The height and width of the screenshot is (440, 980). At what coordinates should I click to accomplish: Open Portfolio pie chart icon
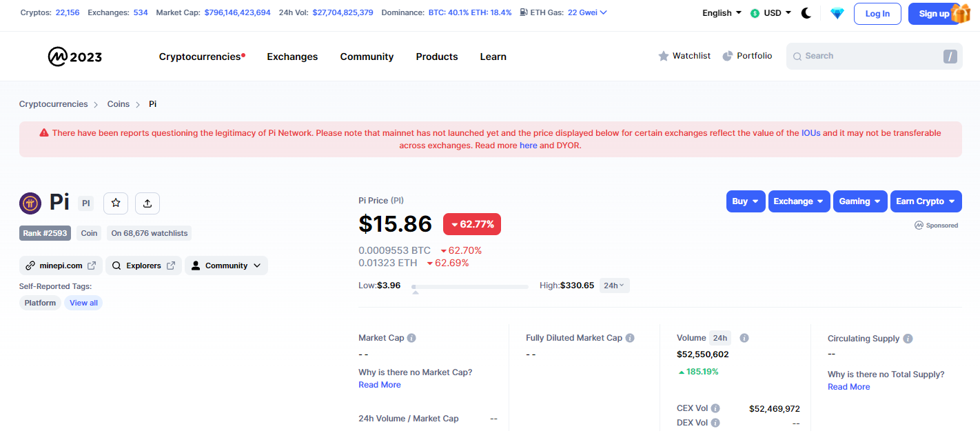tap(727, 56)
